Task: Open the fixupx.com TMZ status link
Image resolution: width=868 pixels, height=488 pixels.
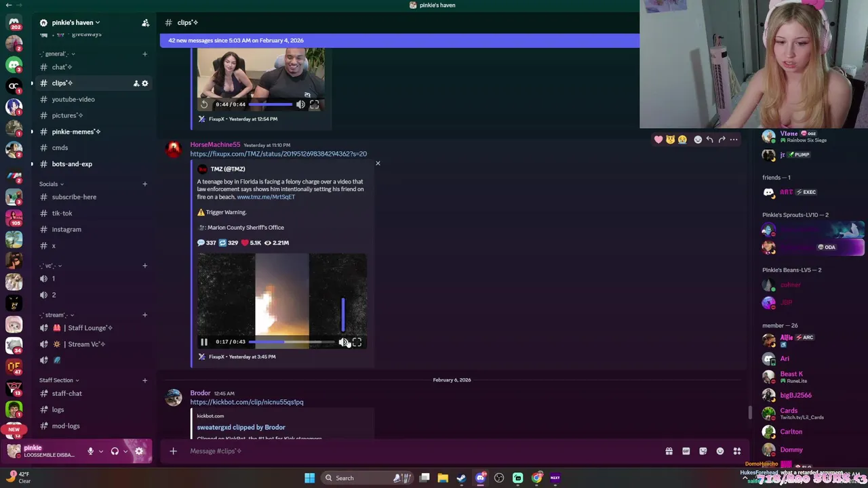Action: click(x=278, y=154)
